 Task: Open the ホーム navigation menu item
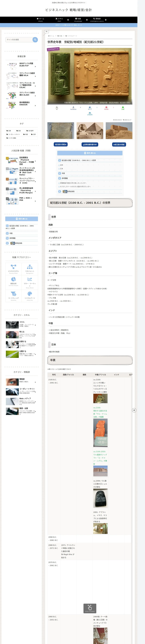pyautogui.click(x=40, y=20)
